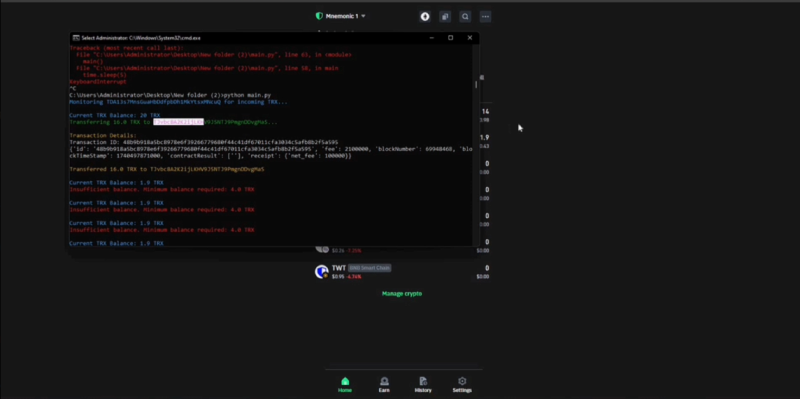The height and width of the screenshot is (399, 800).
Task: Click the highlighted address selection in cmd
Action: click(179, 122)
